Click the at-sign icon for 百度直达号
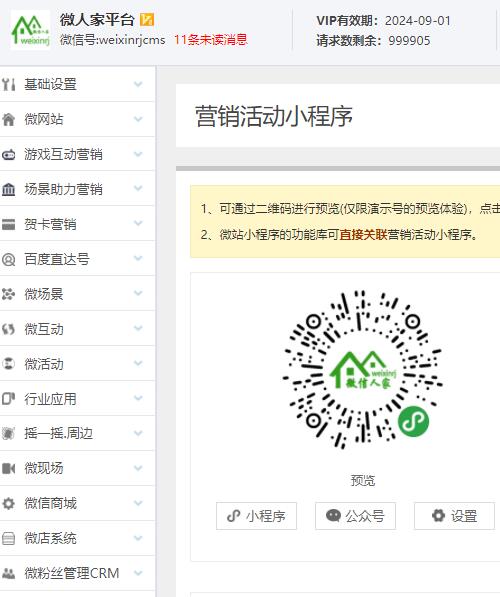The width and height of the screenshot is (500, 597). [x=8, y=259]
